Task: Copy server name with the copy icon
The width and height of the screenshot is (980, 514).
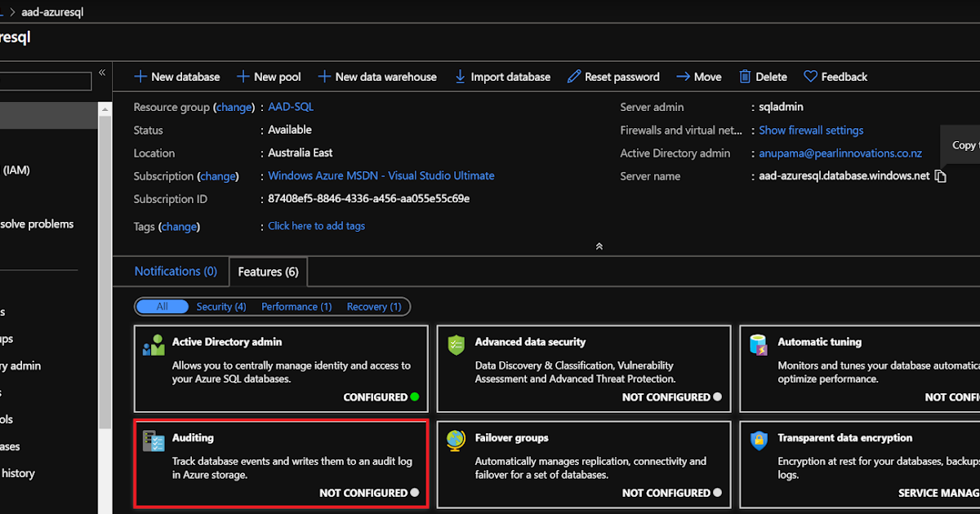Action: click(x=941, y=176)
